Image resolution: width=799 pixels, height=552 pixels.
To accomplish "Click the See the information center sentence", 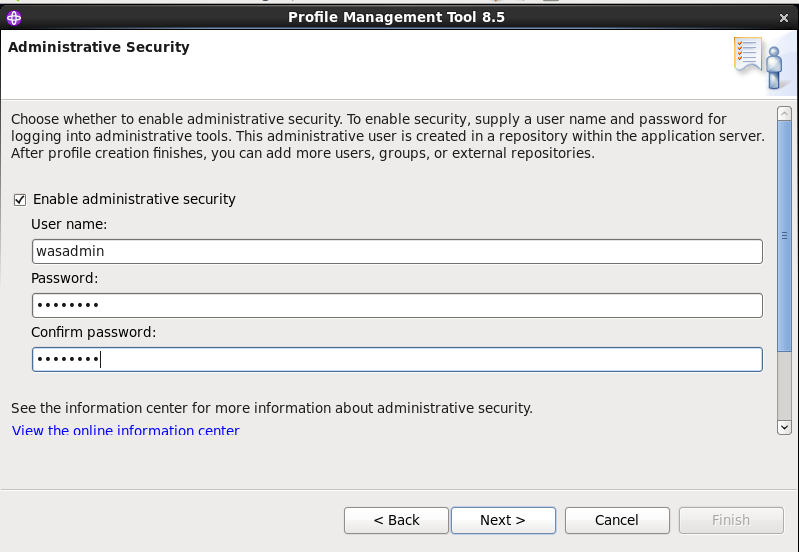I will tap(272, 408).
